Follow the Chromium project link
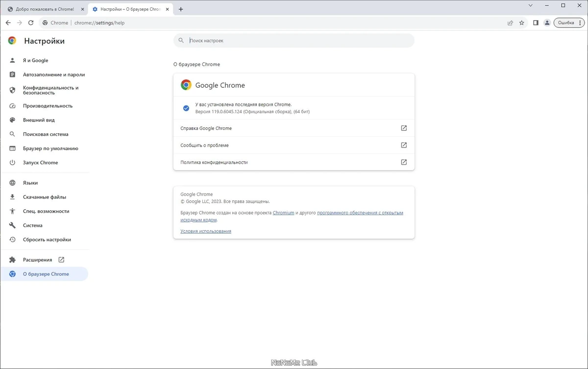Image resolution: width=588 pixels, height=369 pixels. pyautogui.click(x=283, y=213)
